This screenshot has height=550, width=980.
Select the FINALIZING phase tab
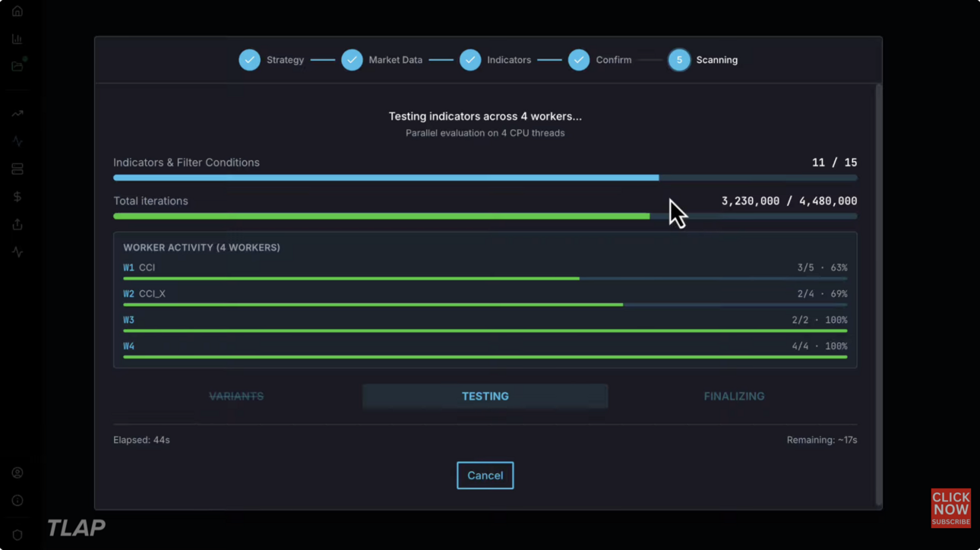[734, 397]
